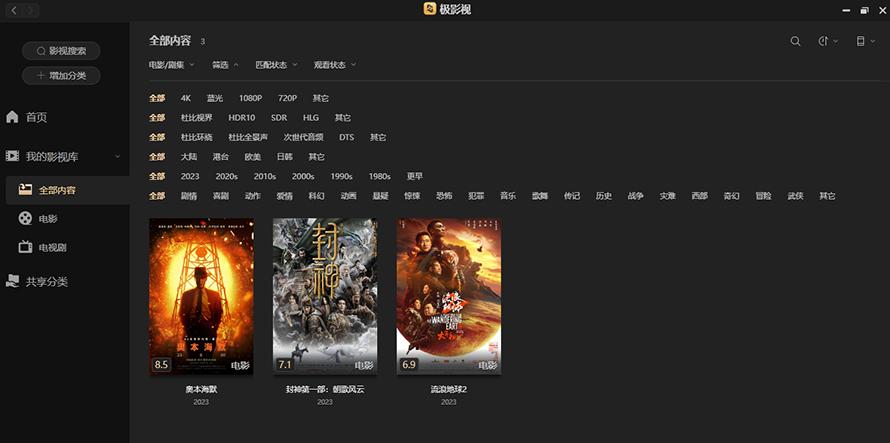This screenshot has width=890, height=443.
Task: Open the mobile device icon menu
Action: click(x=860, y=41)
